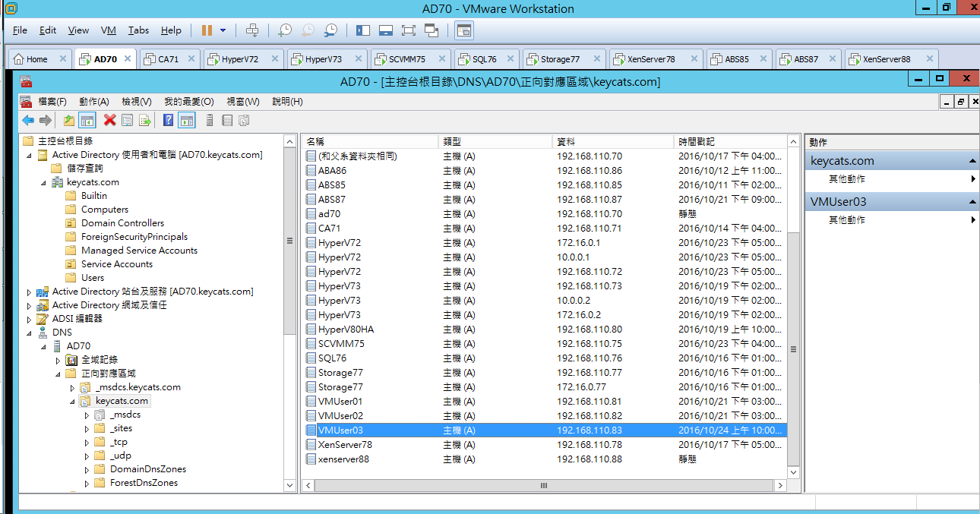Sort by the 資料 column header

coord(613,141)
